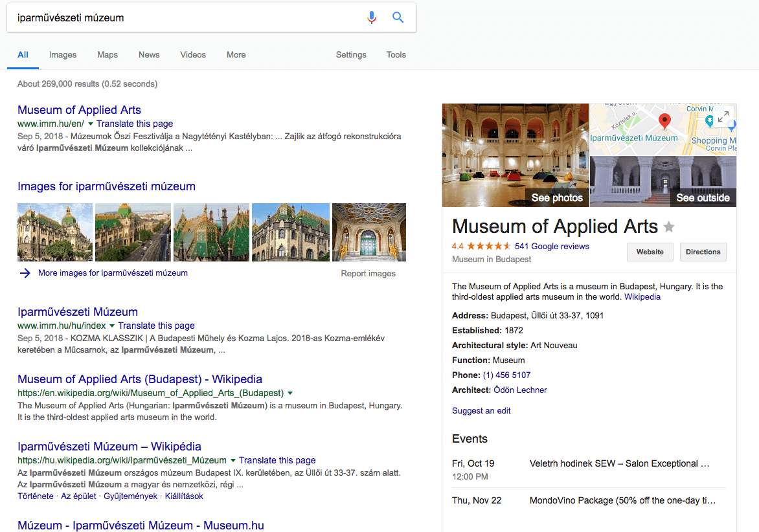
Task: Open second thumbnail showing green dome aerial
Action: 133,232
